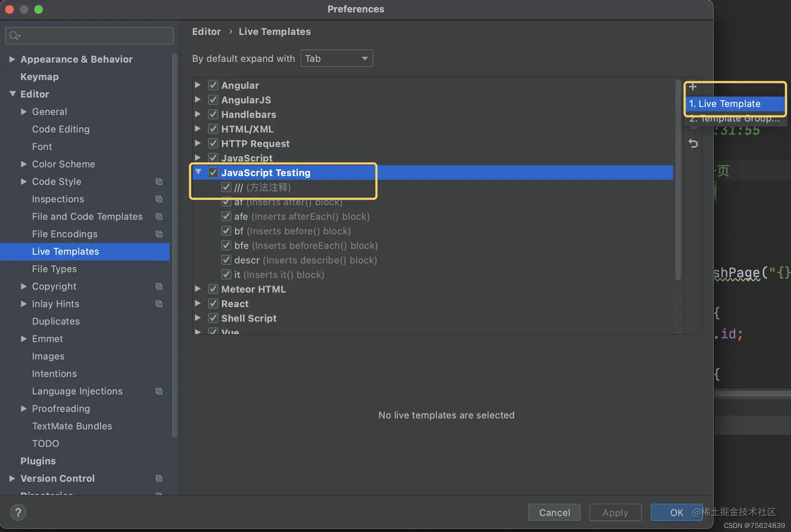This screenshot has height=532, width=791.
Task: Open the File Types settings page
Action: [x=54, y=269]
